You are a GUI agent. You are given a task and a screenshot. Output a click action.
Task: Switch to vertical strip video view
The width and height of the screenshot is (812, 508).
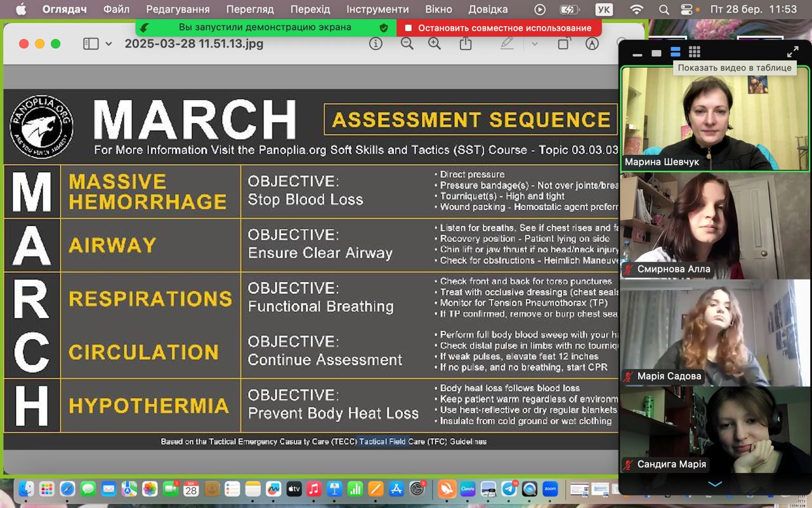pyautogui.click(x=675, y=52)
